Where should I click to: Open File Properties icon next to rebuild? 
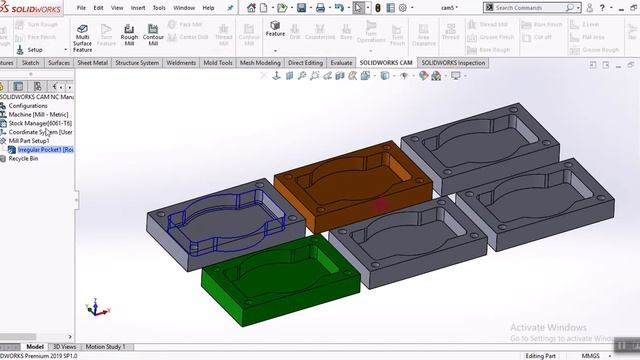coord(390,7)
